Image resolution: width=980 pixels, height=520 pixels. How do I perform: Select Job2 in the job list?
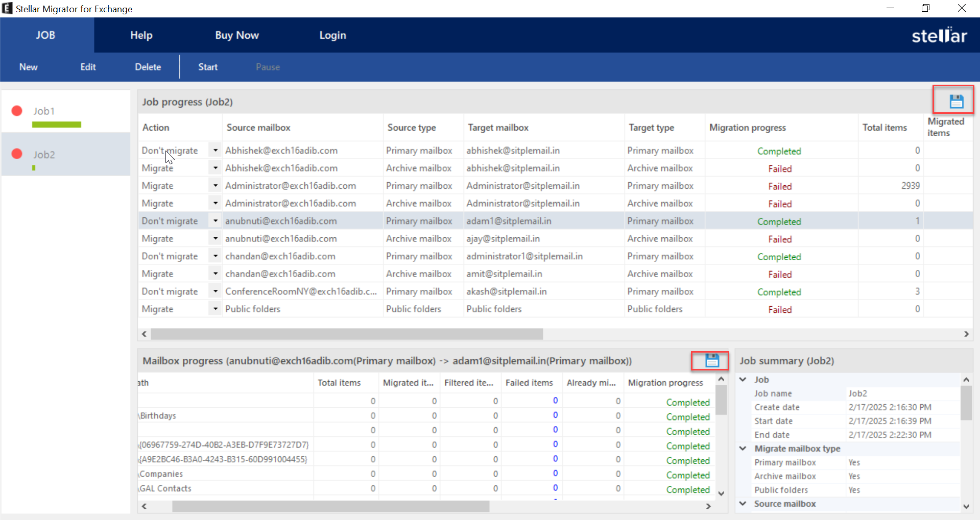(66, 154)
